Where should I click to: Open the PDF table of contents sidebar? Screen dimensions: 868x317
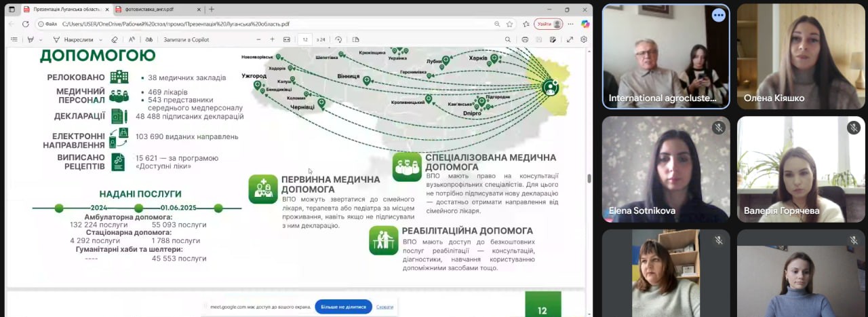tap(14, 39)
